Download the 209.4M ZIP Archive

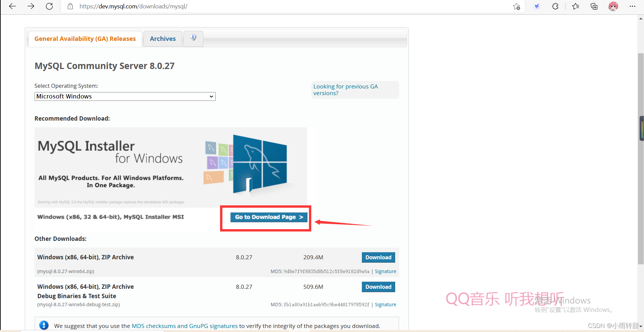coord(378,257)
